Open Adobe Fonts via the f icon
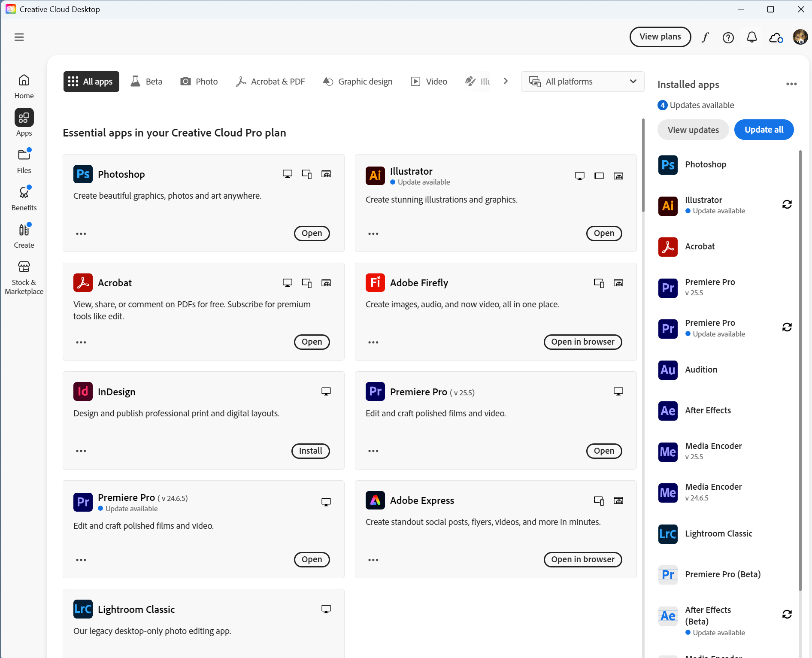Screen dimensions: 812x658 pyautogui.click(x=705, y=37)
